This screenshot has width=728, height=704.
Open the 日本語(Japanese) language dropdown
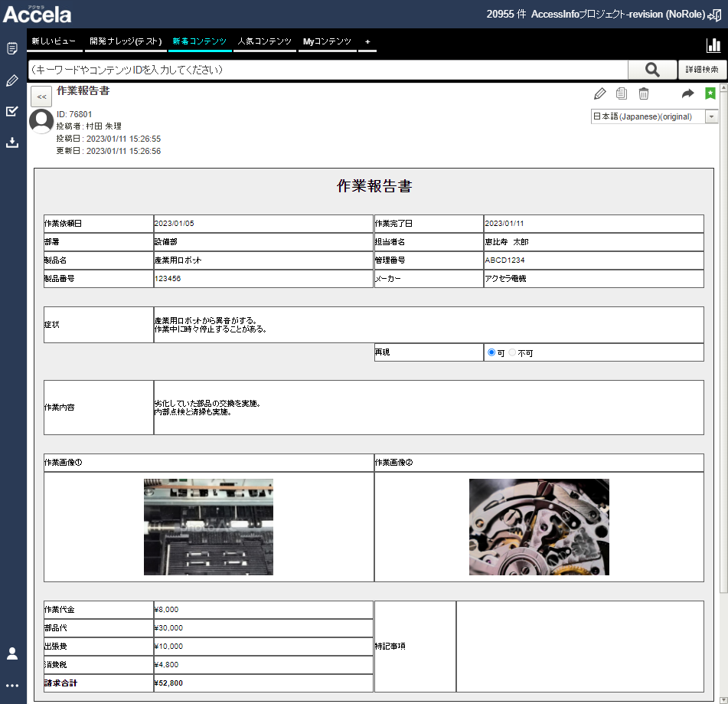click(x=655, y=116)
